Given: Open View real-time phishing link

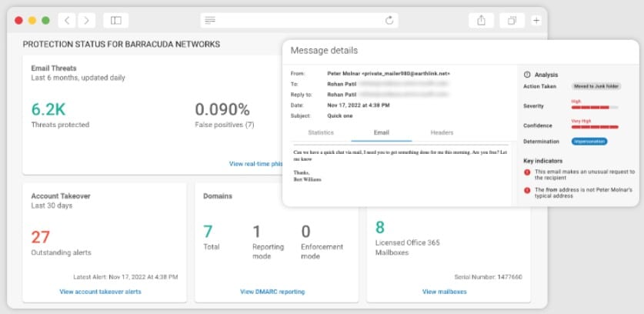Looking at the screenshot, I should point(255,164).
